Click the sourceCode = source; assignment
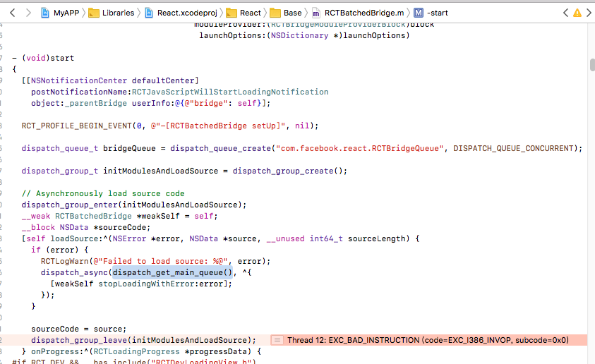 [x=78, y=329]
